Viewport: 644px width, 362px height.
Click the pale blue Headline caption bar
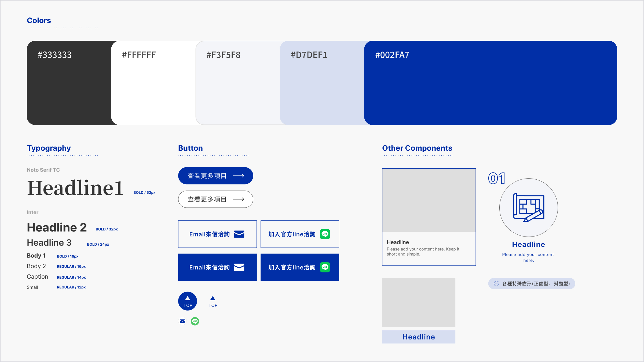coord(419,337)
